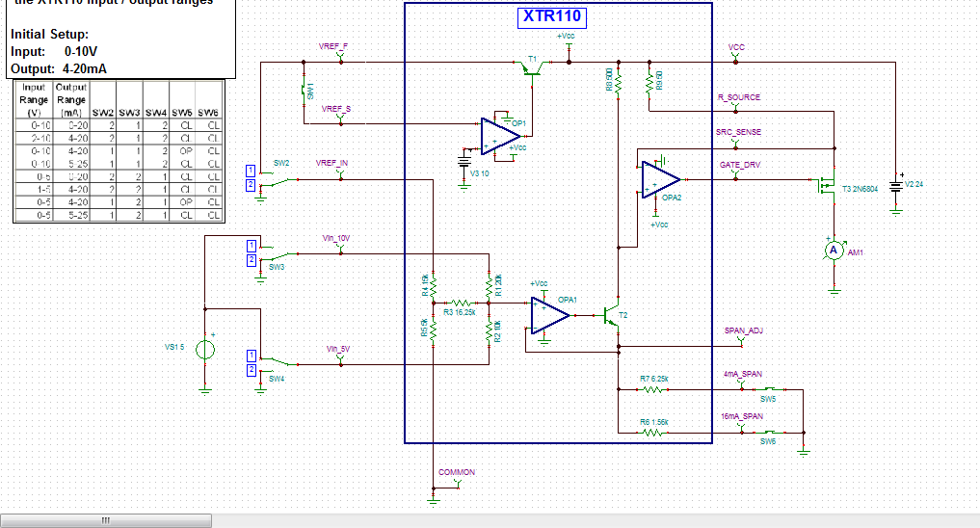Click the Vin_10V label
This screenshot has width=980, height=528.
336,239
